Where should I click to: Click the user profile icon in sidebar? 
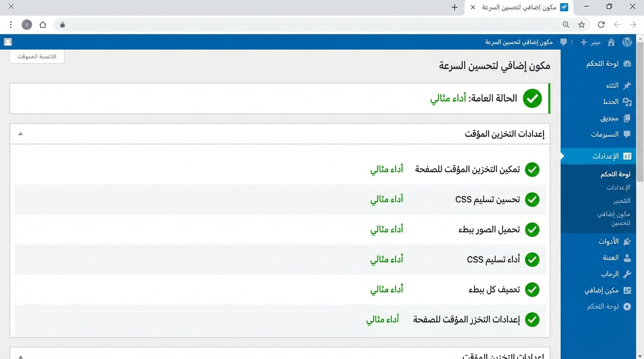click(627, 258)
